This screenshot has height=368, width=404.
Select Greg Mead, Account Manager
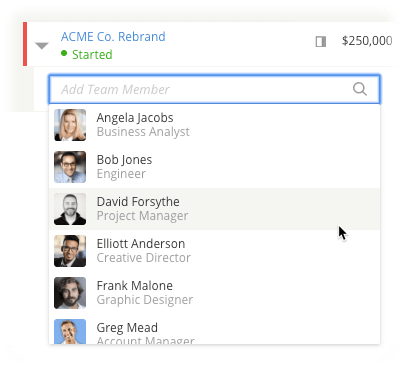(214, 329)
